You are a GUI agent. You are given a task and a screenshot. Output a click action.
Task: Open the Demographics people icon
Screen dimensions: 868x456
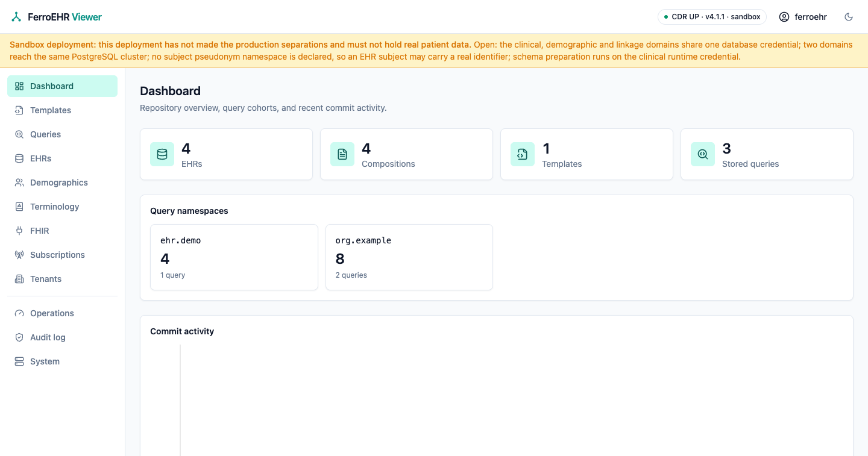coord(19,183)
